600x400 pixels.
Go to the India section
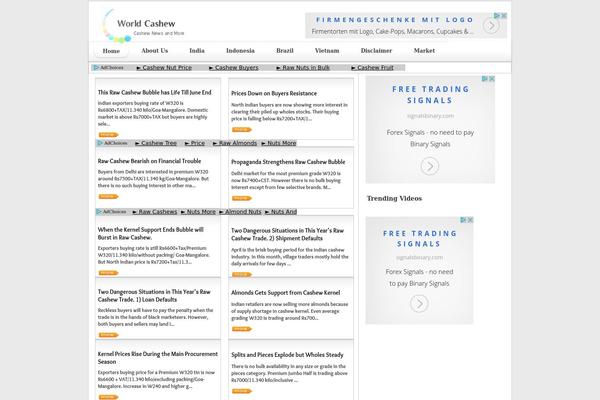197,51
